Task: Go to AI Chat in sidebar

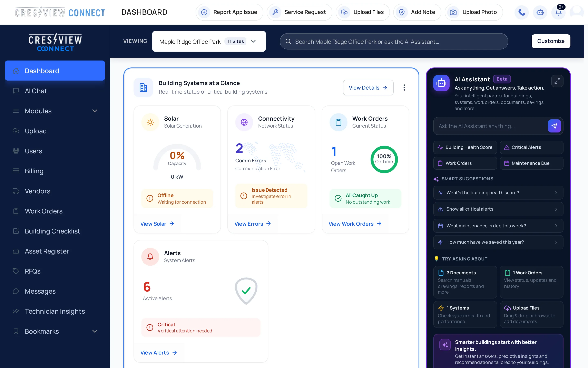Action: tap(55, 91)
